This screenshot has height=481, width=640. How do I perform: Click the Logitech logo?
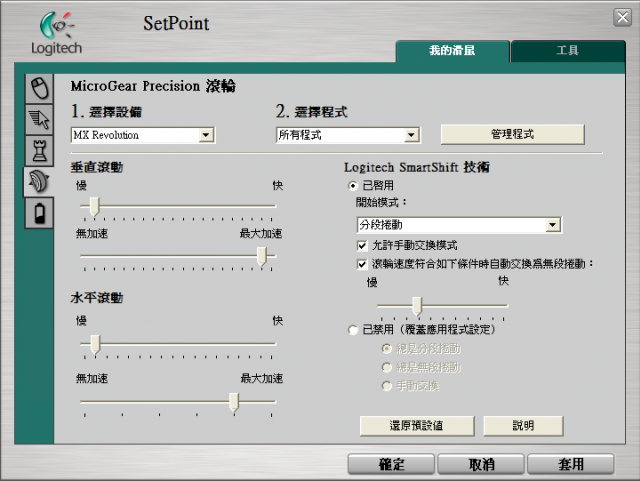point(57,33)
